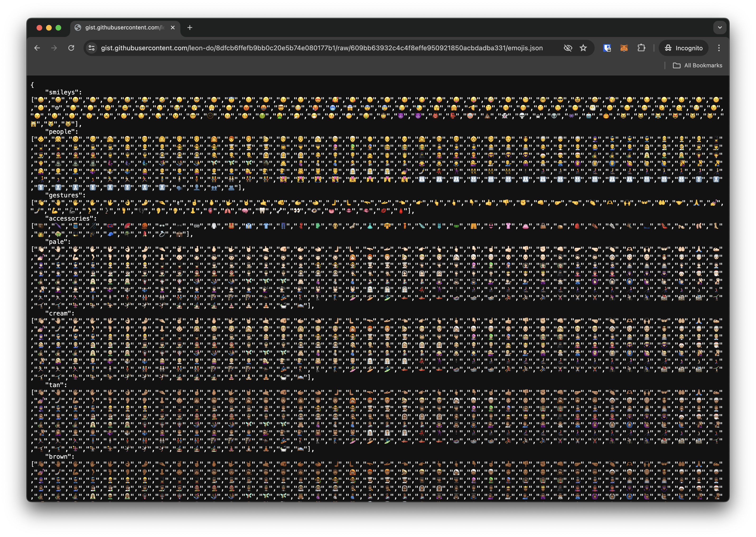Reload the emojis.json page
The width and height of the screenshot is (756, 537).
pos(72,48)
